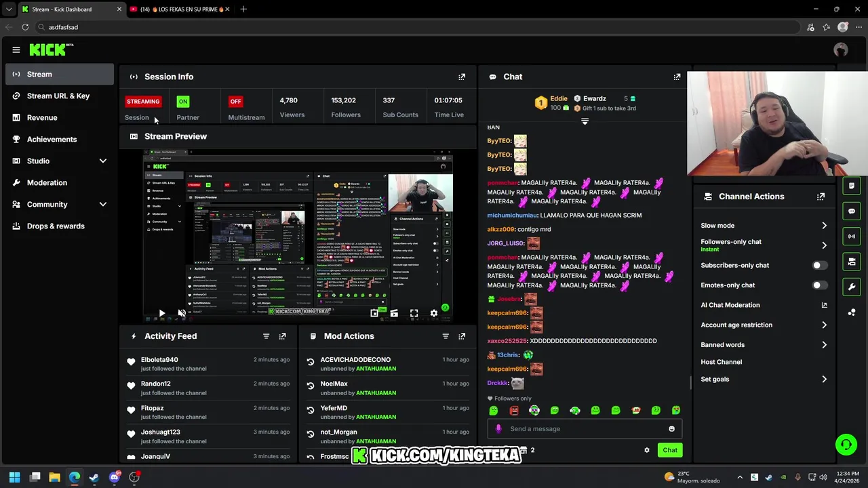Show hidden system tray icons
The width and height of the screenshot is (868, 488).
click(740, 477)
